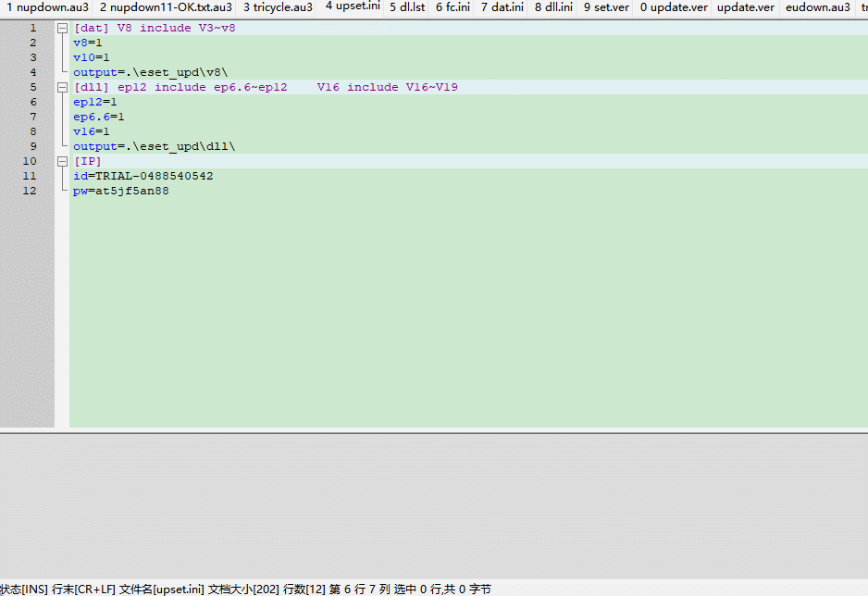Toggle INS insert mode in status bar
Screen dimensions: 868x596
[24, 589]
